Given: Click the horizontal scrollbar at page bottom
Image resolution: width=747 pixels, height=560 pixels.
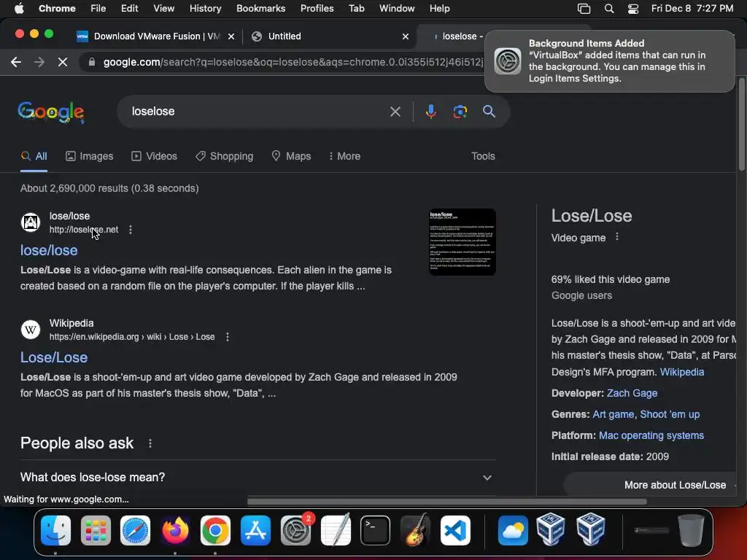Looking at the screenshot, I should (x=446, y=502).
